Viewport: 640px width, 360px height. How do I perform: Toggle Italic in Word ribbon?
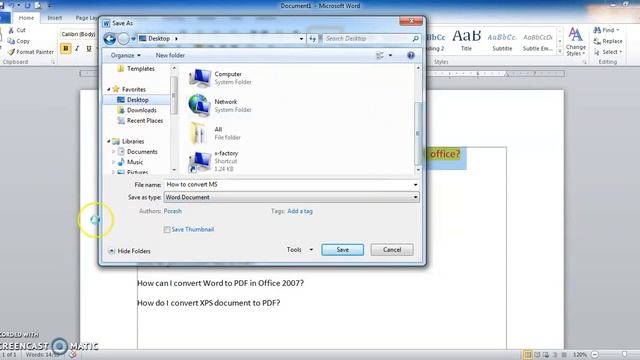[77, 49]
